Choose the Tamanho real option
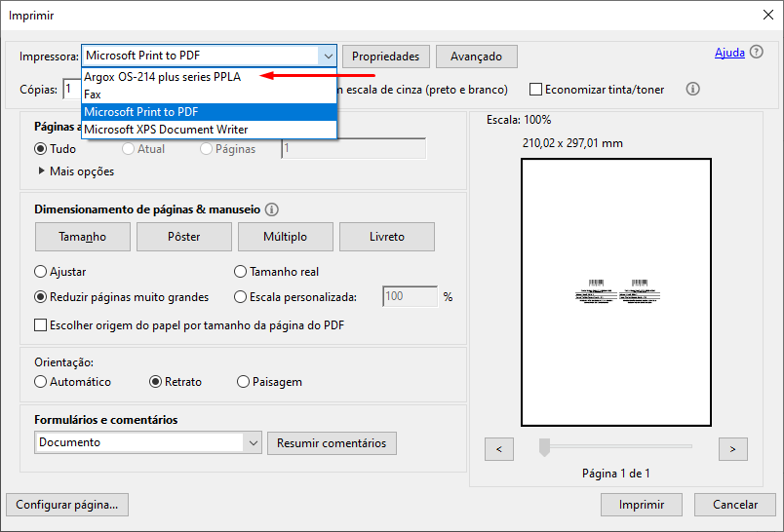The height and width of the screenshot is (532, 784). point(241,272)
